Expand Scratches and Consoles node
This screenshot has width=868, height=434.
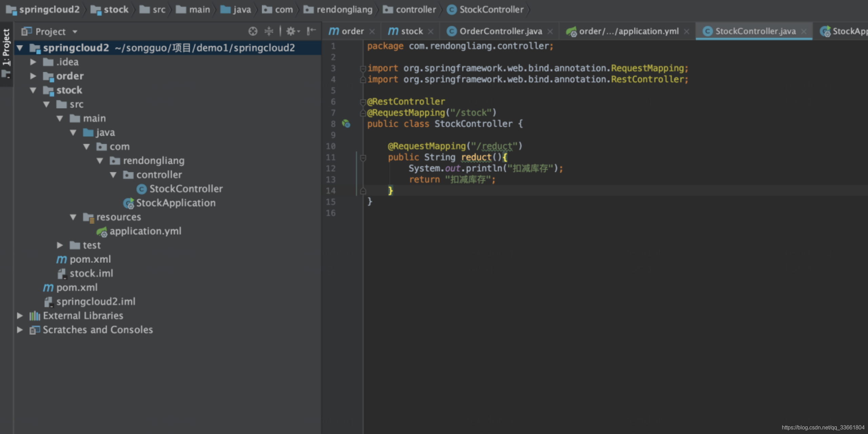tap(20, 330)
